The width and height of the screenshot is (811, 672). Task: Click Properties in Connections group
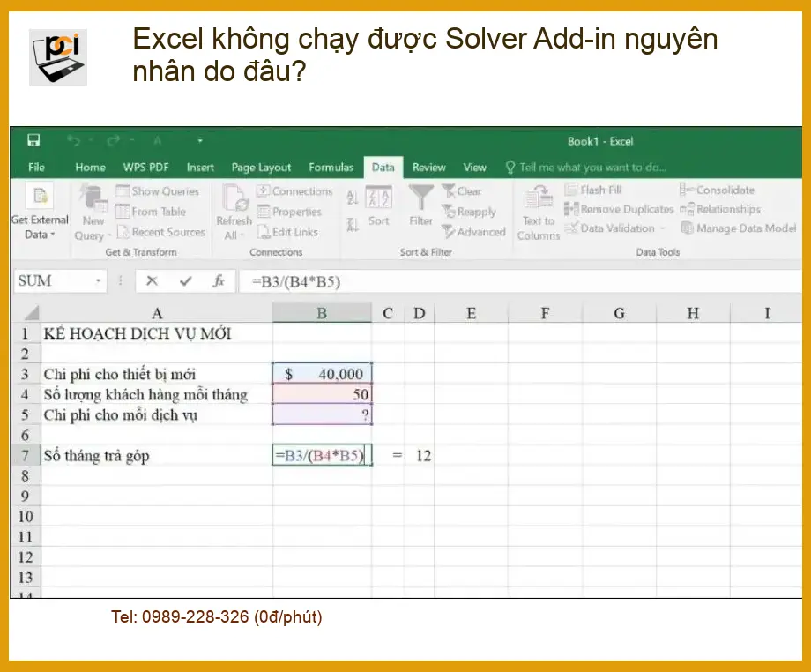coord(290,212)
